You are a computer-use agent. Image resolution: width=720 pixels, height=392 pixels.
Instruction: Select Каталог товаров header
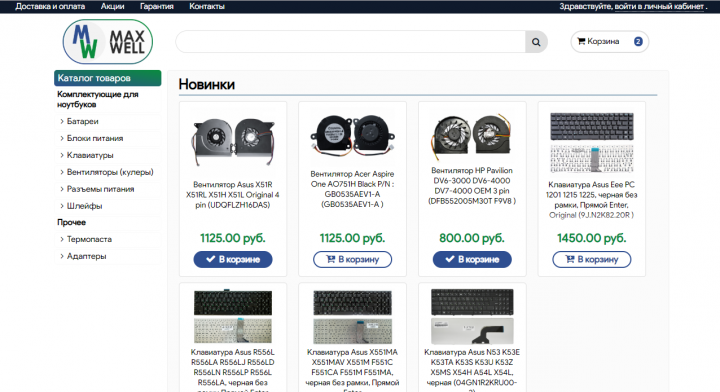pos(107,78)
